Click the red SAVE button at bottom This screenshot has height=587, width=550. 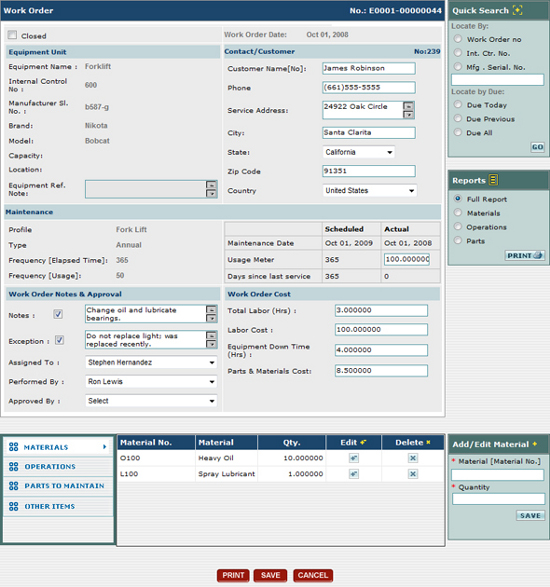270,575
